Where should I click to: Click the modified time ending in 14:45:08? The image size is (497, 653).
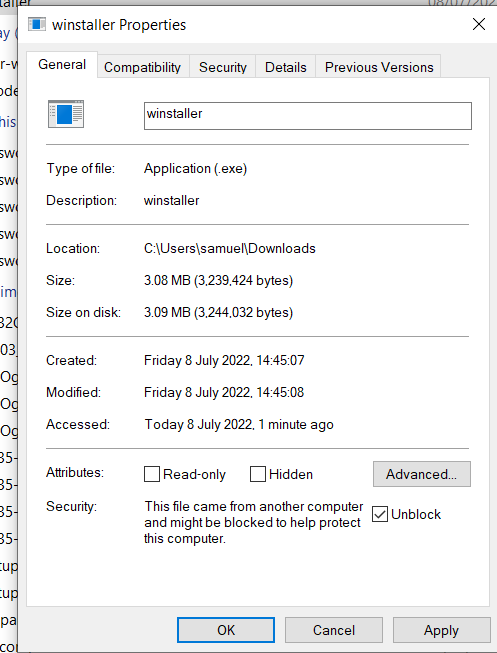coord(224,392)
